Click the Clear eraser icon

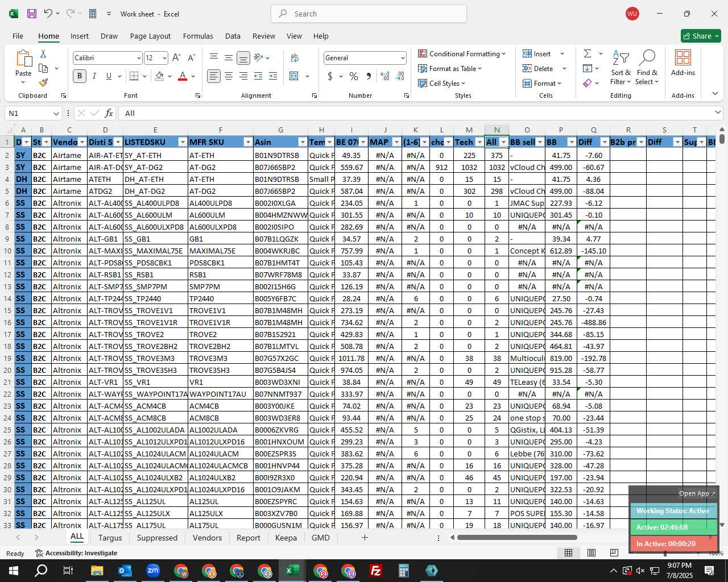click(588, 83)
